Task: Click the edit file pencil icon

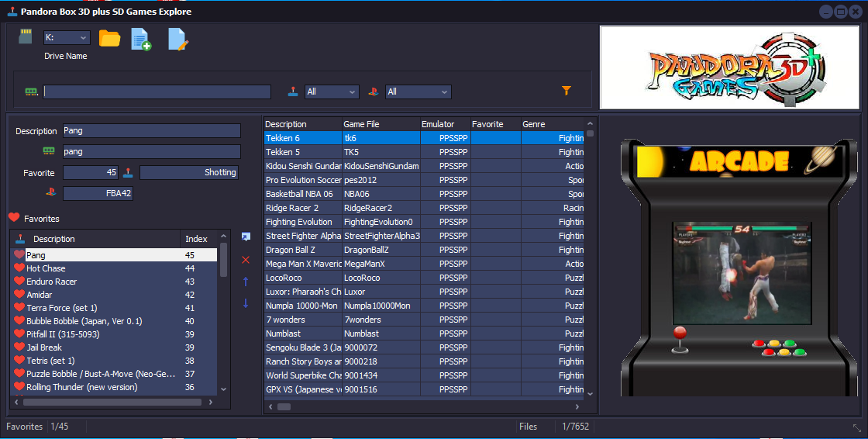Action: pyautogui.click(x=178, y=40)
